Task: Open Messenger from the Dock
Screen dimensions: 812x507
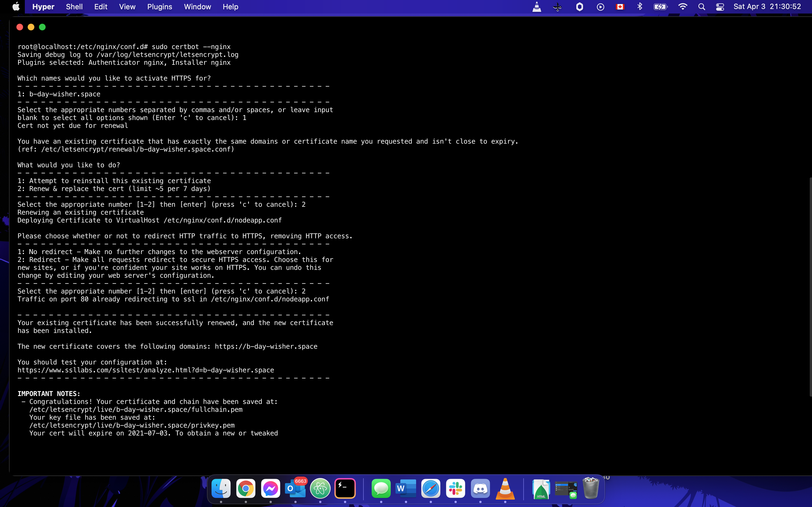Action: pos(270,489)
